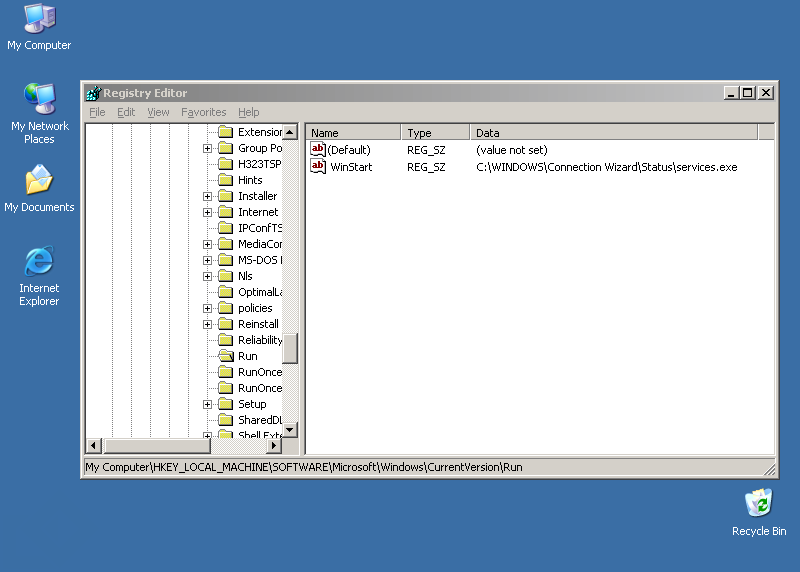Select the My Documents desktop icon
This screenshot has height=572, width=800.
pyautogui.click(x=39, y=188)
